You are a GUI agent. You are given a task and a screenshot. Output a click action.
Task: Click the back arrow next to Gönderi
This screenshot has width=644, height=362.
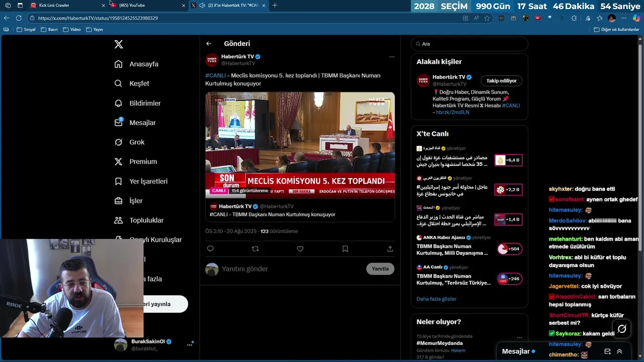click(x=209, y=44)
